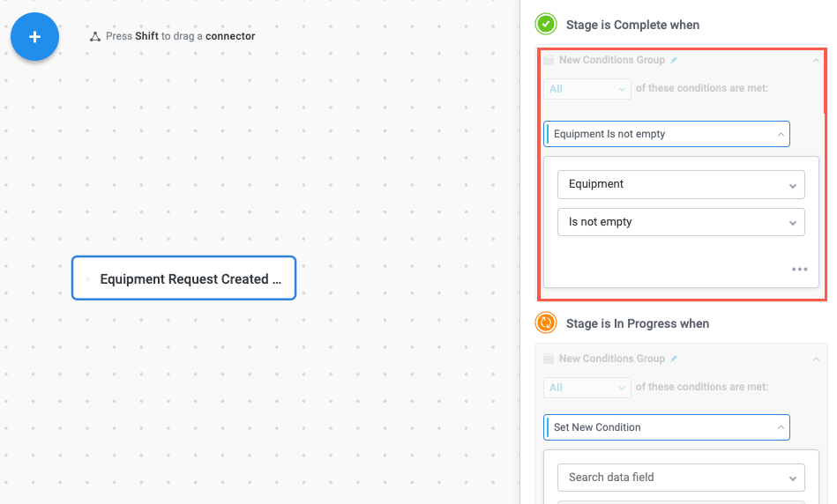This screenshot has height=504, width=837.
Task: Select the Equipment Request Created stage node
Action: coord(183,278)
